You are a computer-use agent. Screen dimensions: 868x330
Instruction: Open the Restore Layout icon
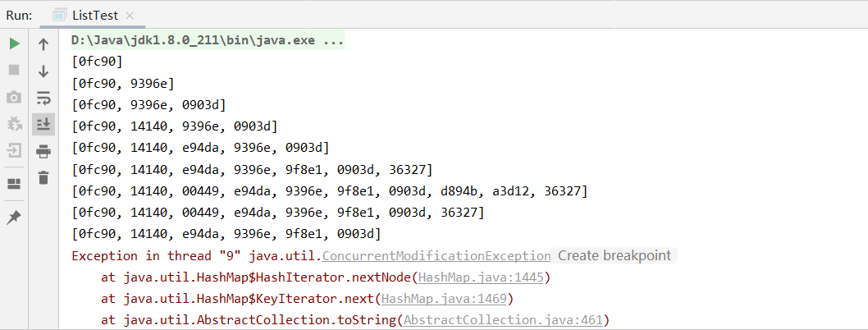pyautogui.click(x=15, y=183)
